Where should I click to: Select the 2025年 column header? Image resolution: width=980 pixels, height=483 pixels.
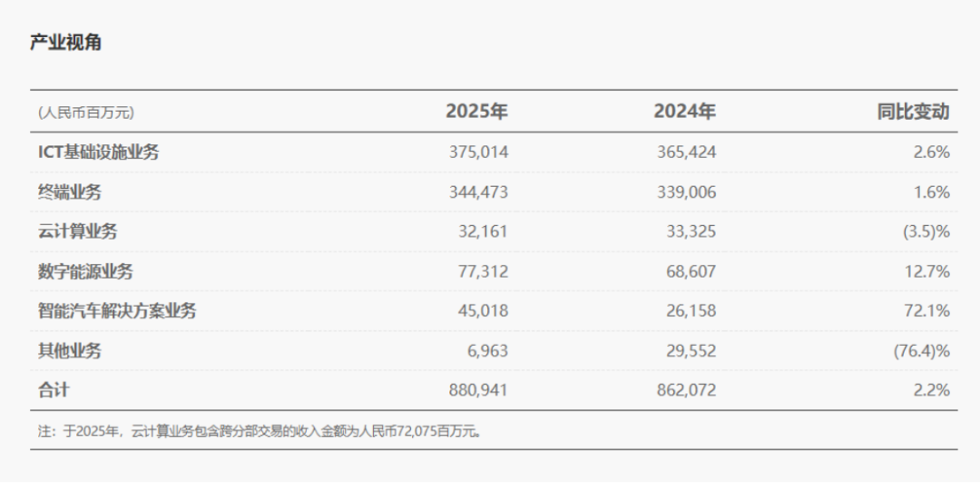click(476, 112)
